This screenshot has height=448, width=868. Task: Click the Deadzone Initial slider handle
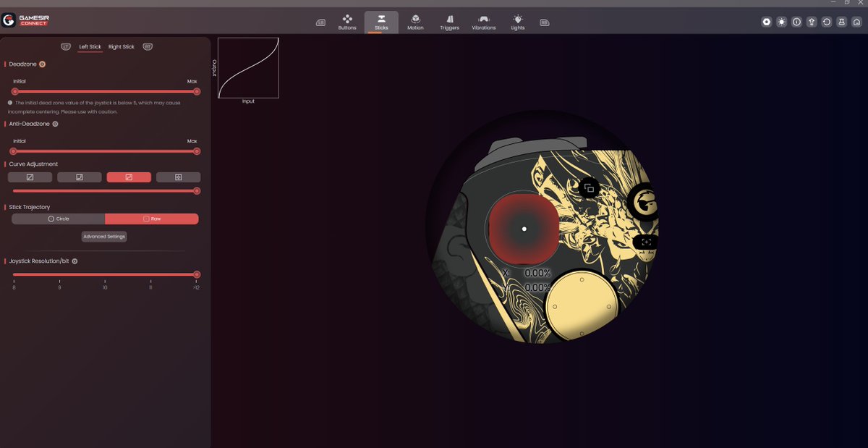(14, 92)
